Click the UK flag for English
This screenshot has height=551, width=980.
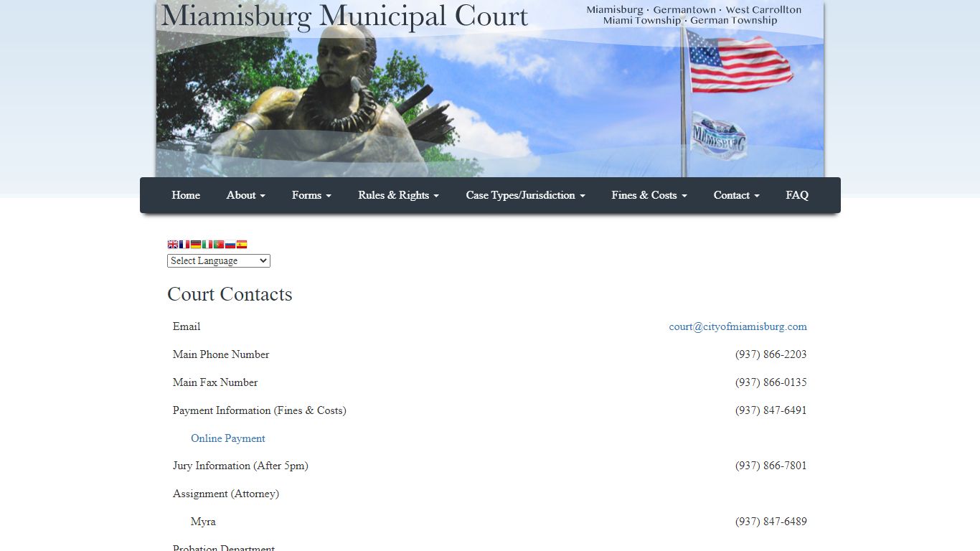click(173, 244)
